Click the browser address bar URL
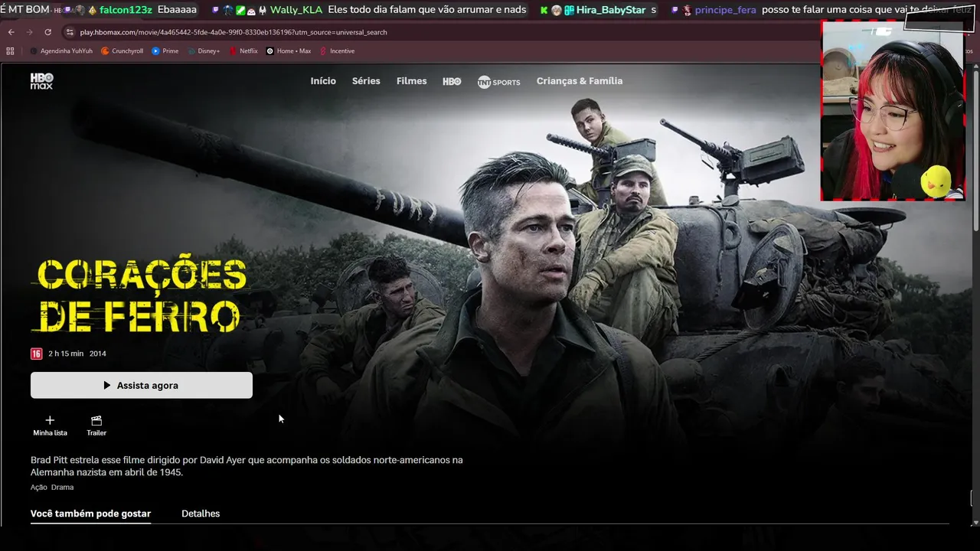The height and width of the screenshot is (551, 980). click(234, 32)
